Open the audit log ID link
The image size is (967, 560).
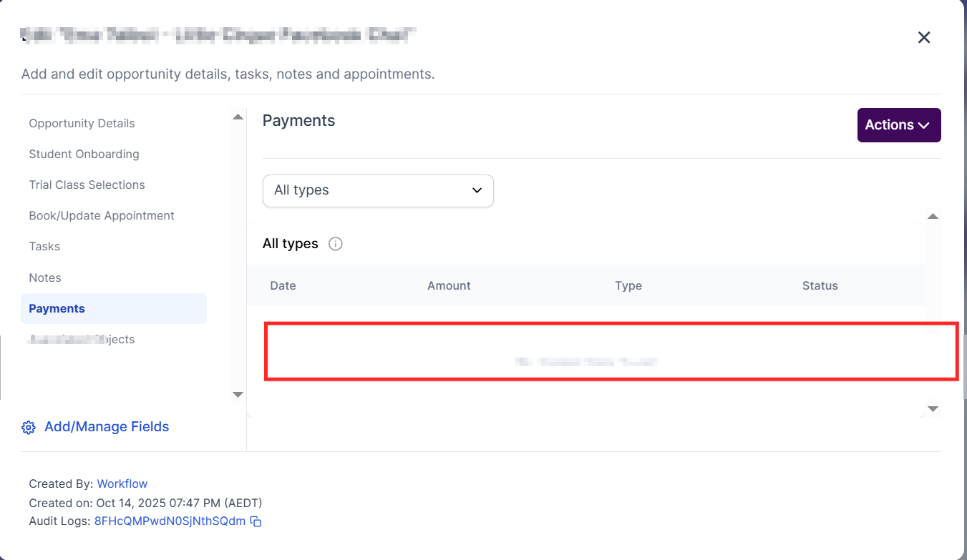pyautogui.click(x=170, y=521)
